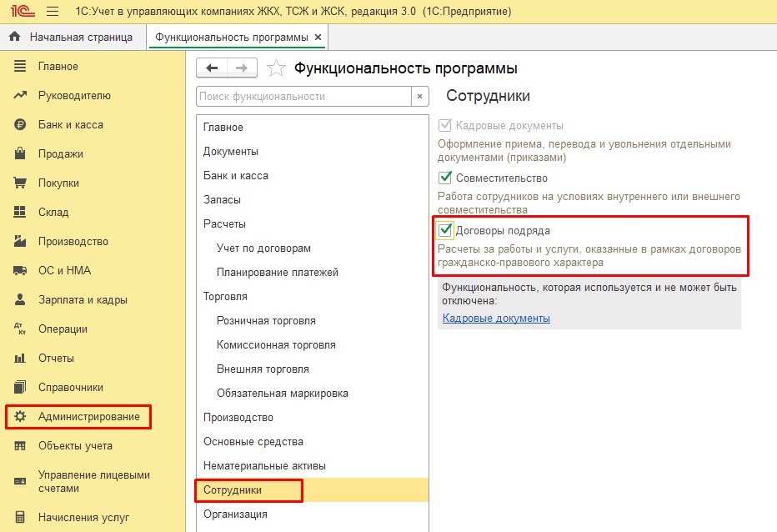This screenshot has height=532, width=777.
Task: Open the hamburger main menu icon
Action: [53, 12]
